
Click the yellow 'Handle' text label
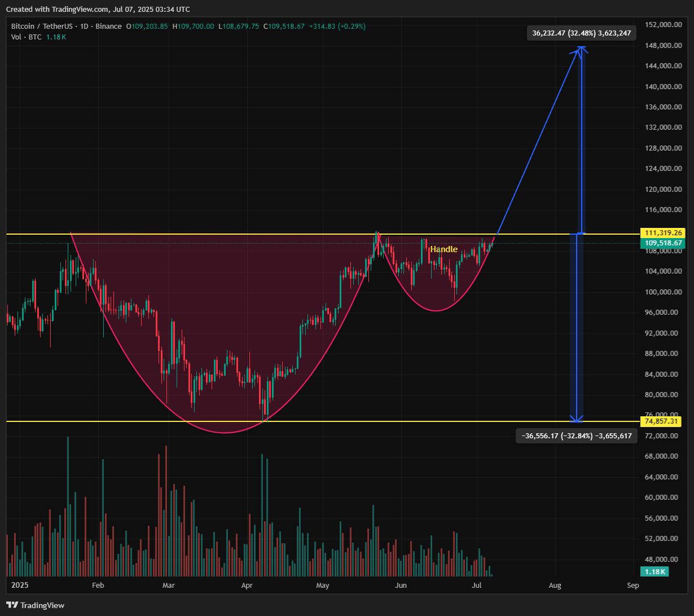click(x=444, y=249)
